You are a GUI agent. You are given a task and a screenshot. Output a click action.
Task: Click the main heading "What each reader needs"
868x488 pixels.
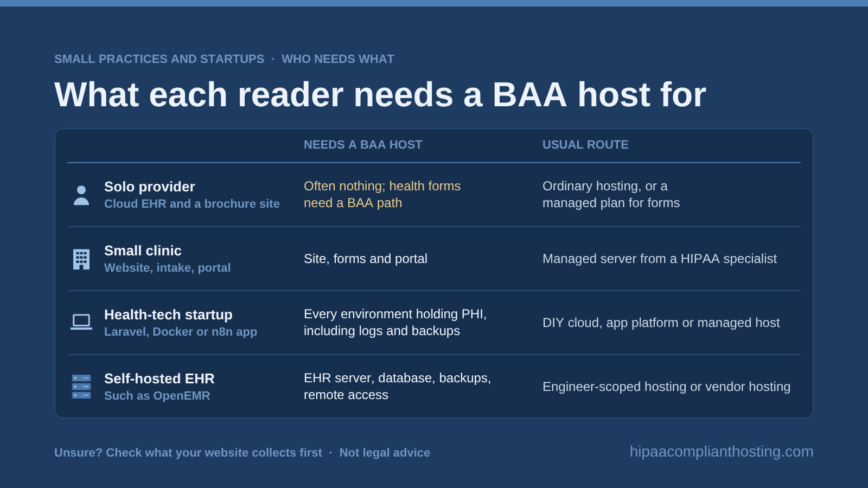click(x=380, y=94)
